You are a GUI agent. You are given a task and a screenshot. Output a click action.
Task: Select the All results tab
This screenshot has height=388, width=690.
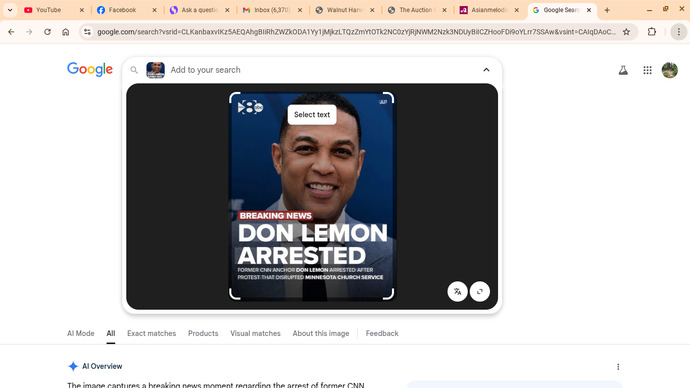(x=111, y=333)
